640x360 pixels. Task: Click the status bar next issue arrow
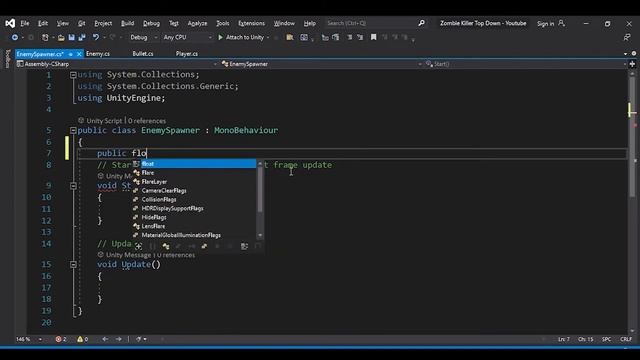[118, 339]
